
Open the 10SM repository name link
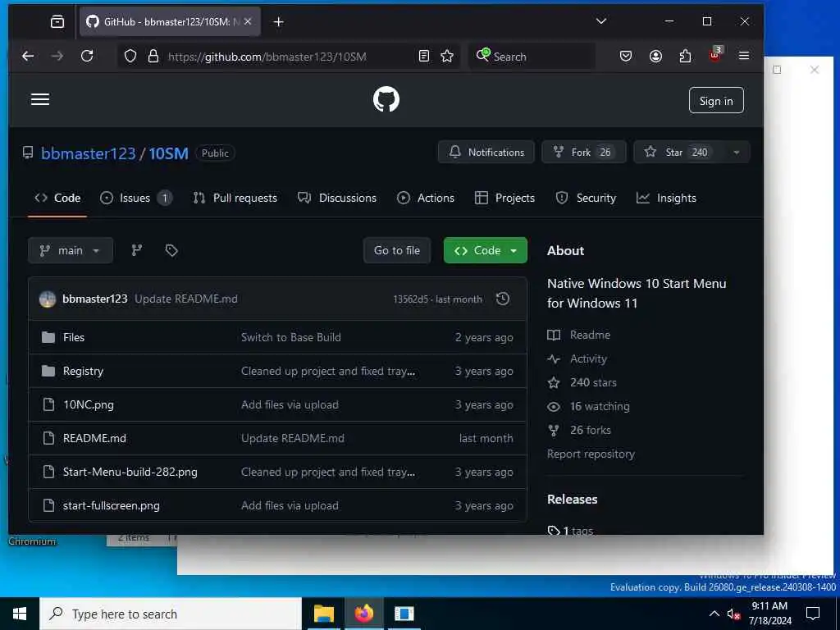click(x=169, y=153)
